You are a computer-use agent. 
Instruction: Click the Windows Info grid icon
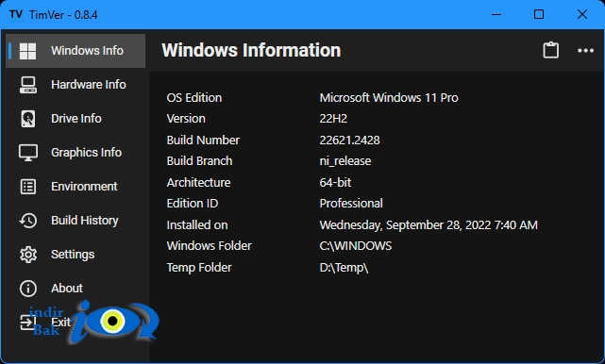coord(27,51)
